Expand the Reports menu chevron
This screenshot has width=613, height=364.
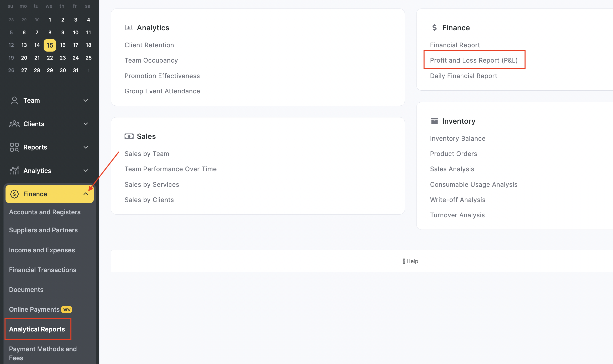[86, 147]
